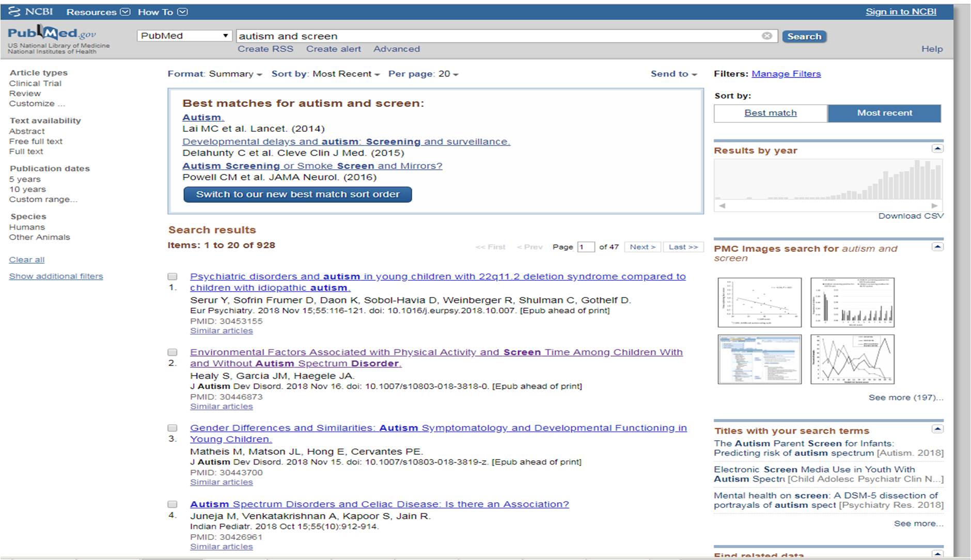Collapse the PMC Images search panel
This screenshot has height=560, width=971.
(937, 247)
